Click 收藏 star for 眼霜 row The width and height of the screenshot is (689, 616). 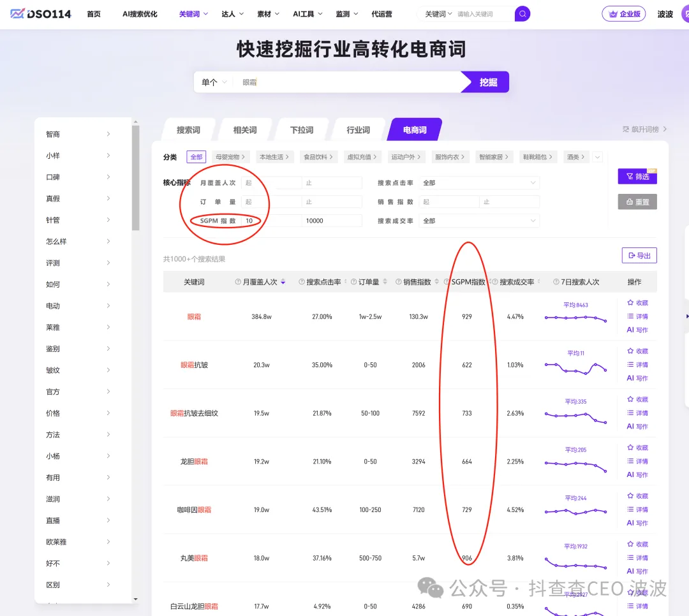(x=637, y=303)
